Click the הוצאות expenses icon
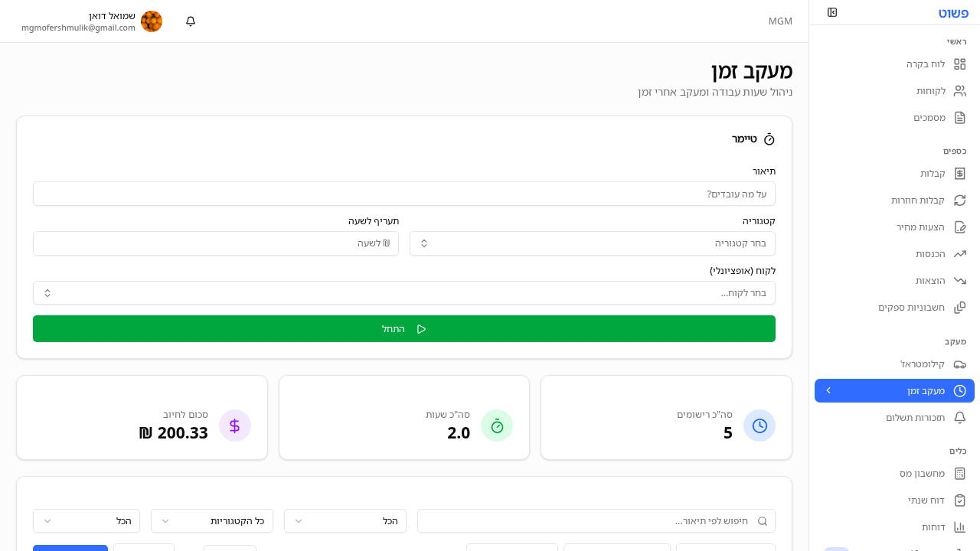 tap(960, 280)
